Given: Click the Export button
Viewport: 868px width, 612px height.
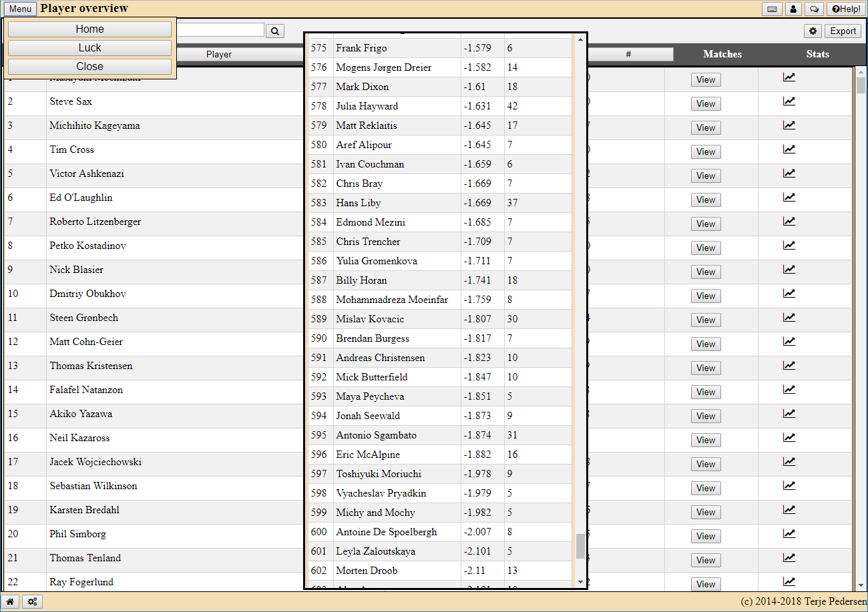Looking at the screenshot, I should coord(843,31).
